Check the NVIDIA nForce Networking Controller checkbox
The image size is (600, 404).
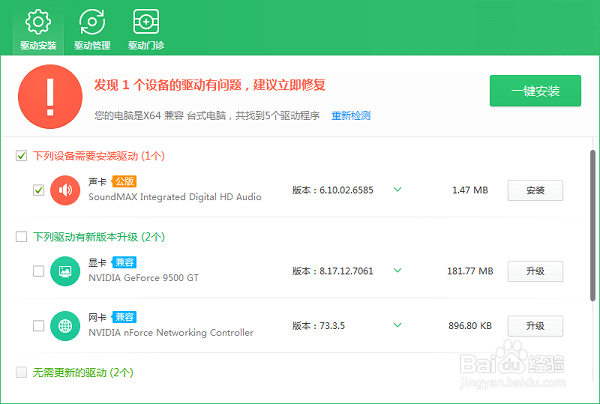[39, 326]
